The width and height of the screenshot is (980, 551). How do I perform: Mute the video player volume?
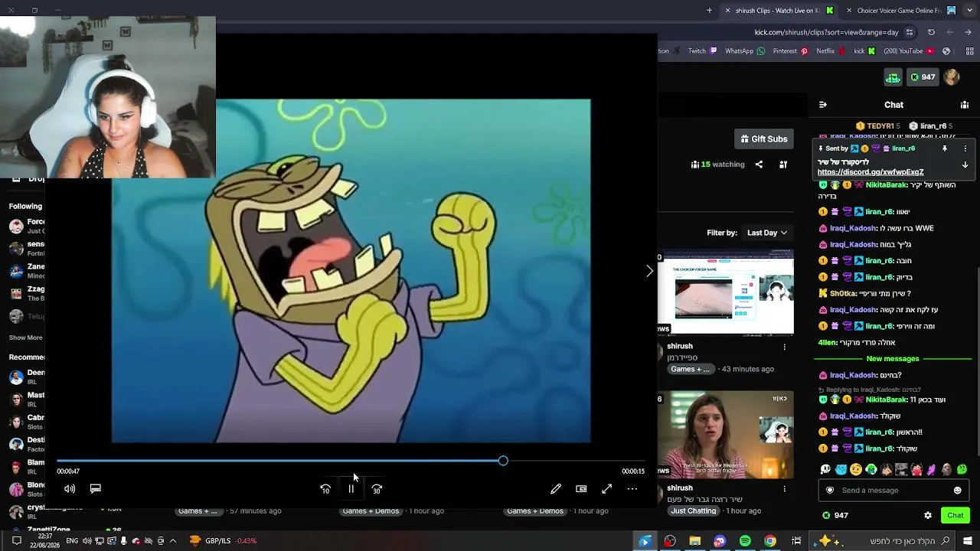tap(70, 489)
